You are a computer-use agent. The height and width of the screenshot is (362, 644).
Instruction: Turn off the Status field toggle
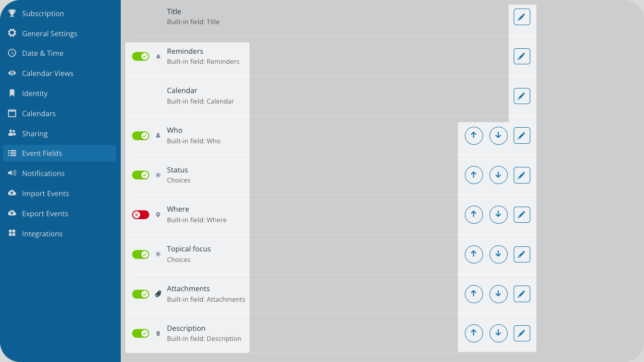point(140,175)
